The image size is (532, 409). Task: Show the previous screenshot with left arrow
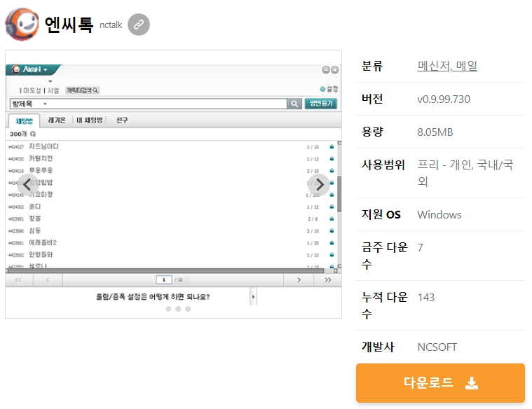pos(27,185)
